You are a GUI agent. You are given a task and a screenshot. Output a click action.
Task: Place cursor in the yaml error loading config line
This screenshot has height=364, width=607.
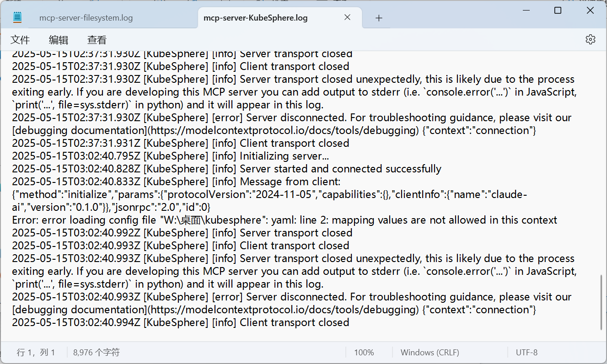[285, 220]
